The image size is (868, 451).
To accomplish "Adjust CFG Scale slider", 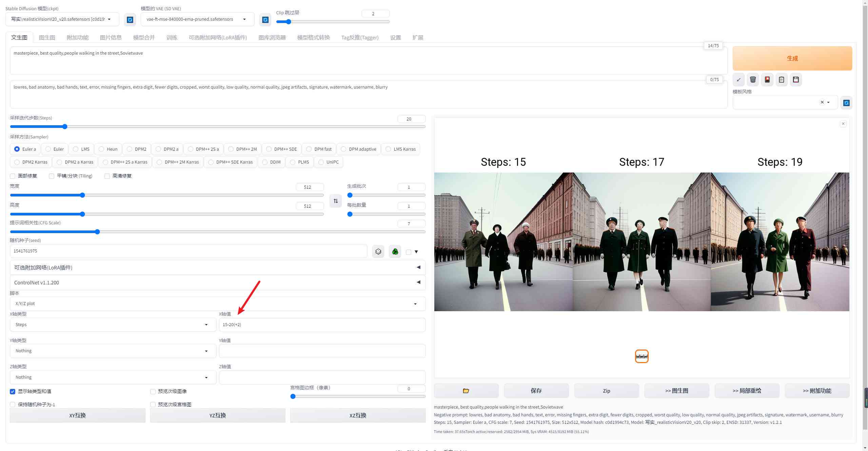I will click(x=99, y=231).
